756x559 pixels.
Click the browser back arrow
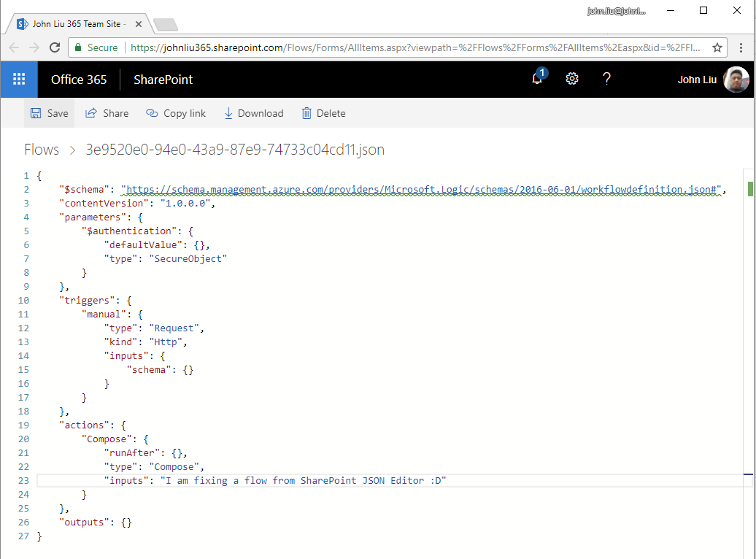click(x=14, y=47)
